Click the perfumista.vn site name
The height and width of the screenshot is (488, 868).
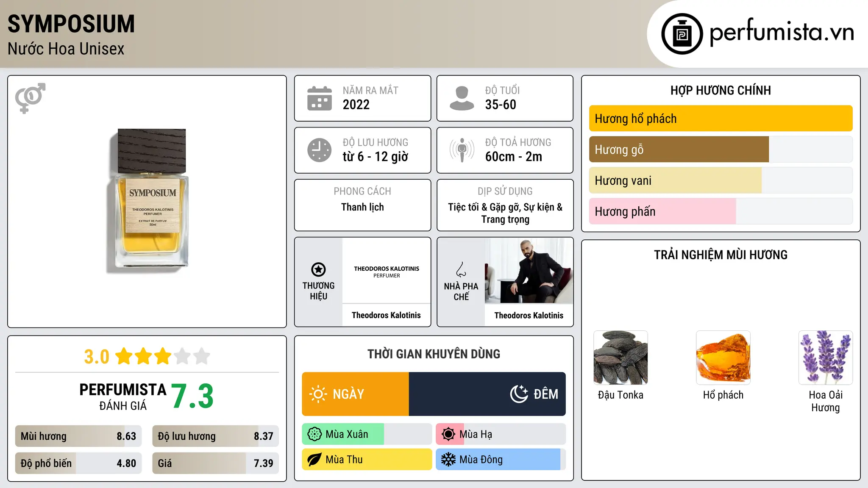[x=782, y=32]
